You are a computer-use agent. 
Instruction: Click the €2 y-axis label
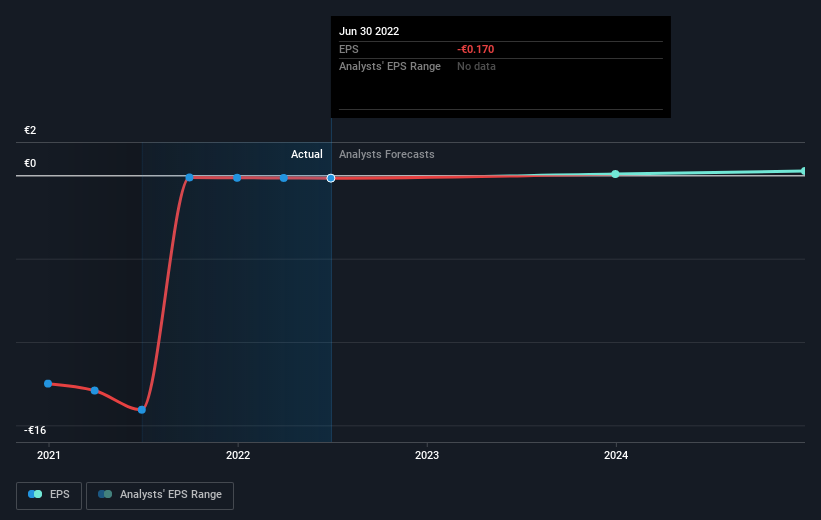tap(30, 130)
